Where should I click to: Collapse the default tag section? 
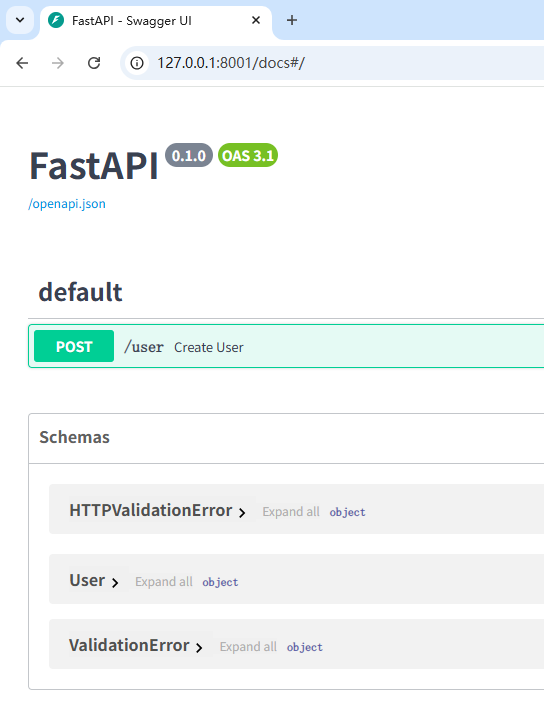coord(80,292)
